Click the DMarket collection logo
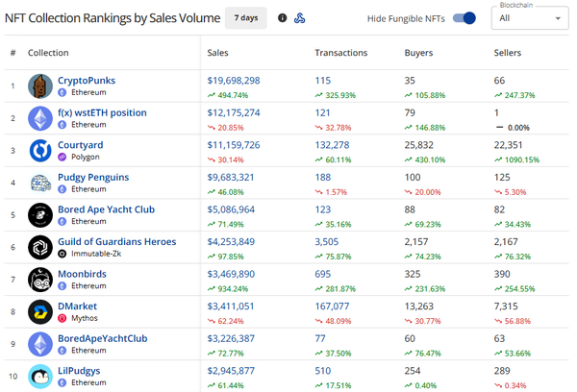577x392 pixels. coord(40,312)
